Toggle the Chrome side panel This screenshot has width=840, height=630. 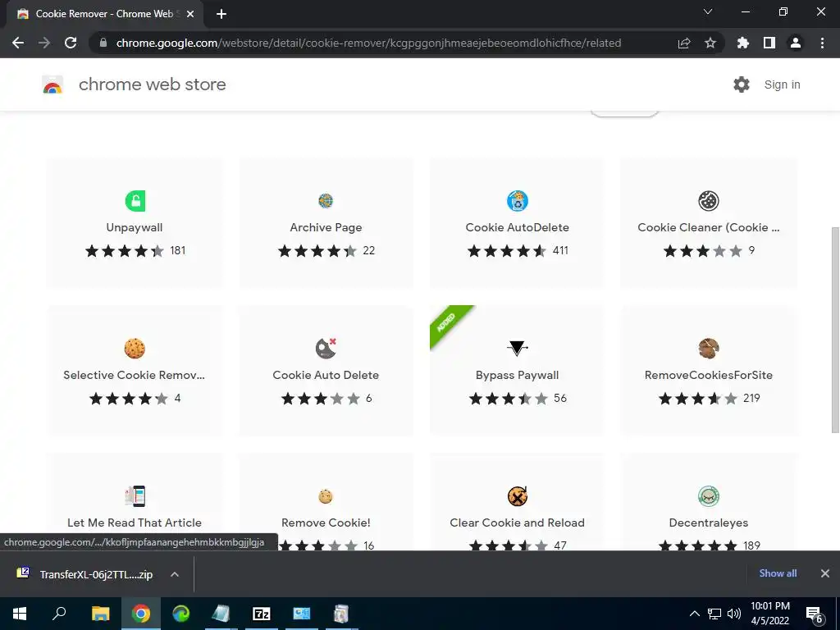[769, 43]
